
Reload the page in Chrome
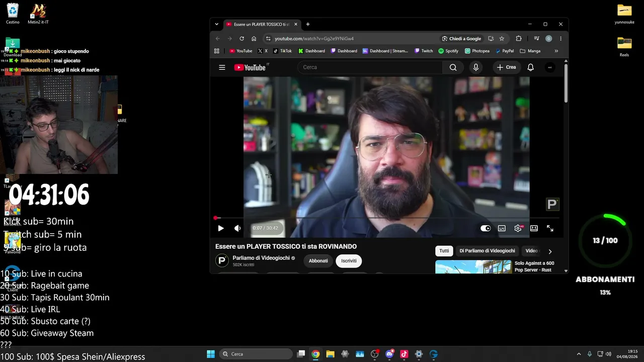(242, 39)
